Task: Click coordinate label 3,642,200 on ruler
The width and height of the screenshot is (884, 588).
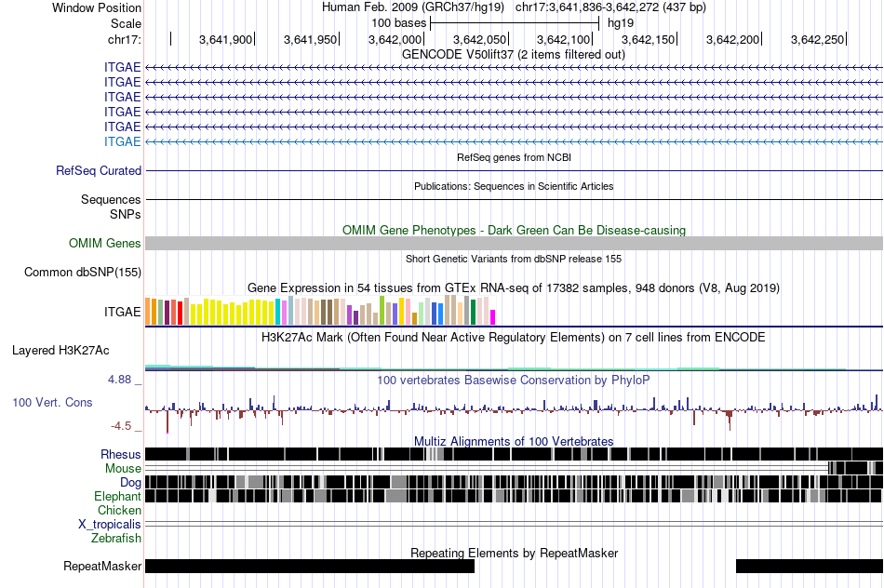Action: point(733,39)
